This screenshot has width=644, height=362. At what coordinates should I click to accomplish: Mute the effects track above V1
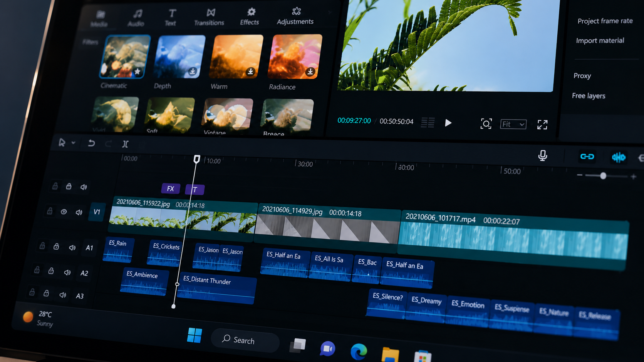click(x=84, y=187)
